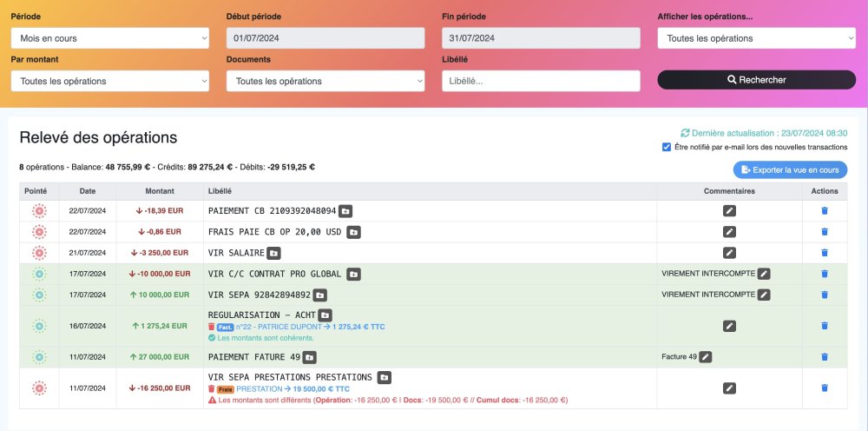Click the refresh icon near Dernière actualisation
Screen dimensions: 868x431
685,133
